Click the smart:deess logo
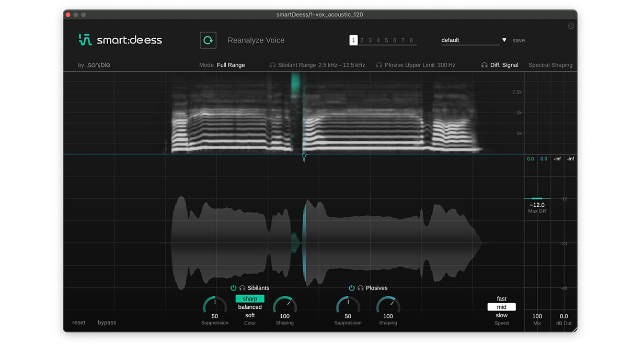Image resolution: width=644 pixels, height=346 pixels. coord(120,40)
